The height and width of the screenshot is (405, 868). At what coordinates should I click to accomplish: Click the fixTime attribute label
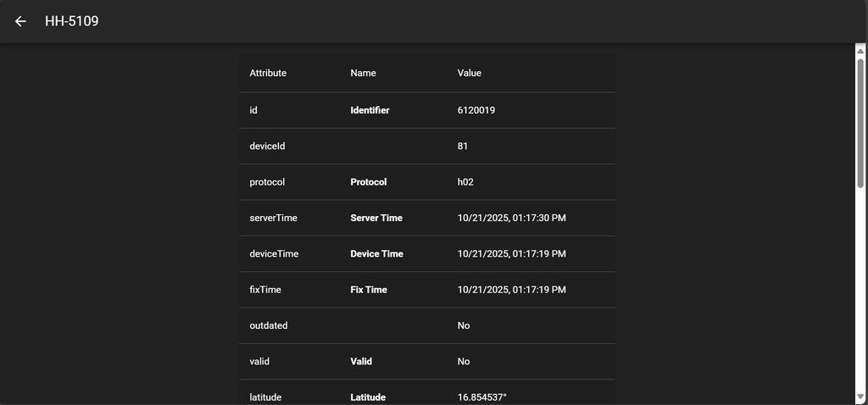click(265, 290)
